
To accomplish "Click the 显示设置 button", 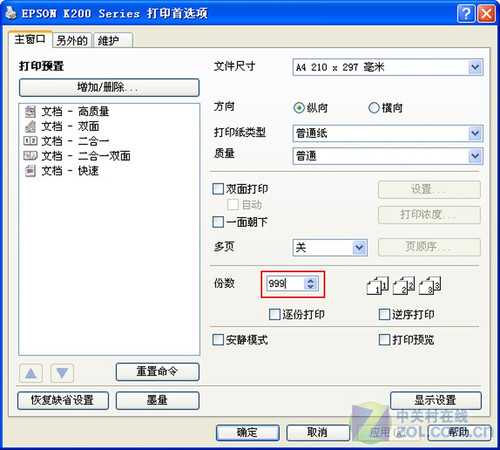I will [x=436, y=400].
